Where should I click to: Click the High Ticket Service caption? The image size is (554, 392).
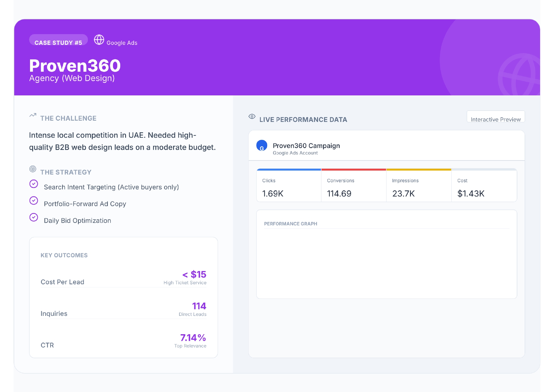185,283
